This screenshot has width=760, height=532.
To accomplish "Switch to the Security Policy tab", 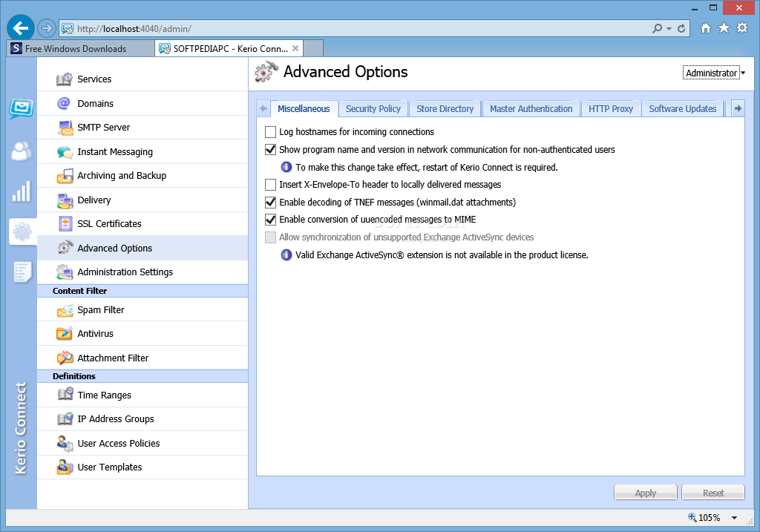I will (x=373, y=108).
